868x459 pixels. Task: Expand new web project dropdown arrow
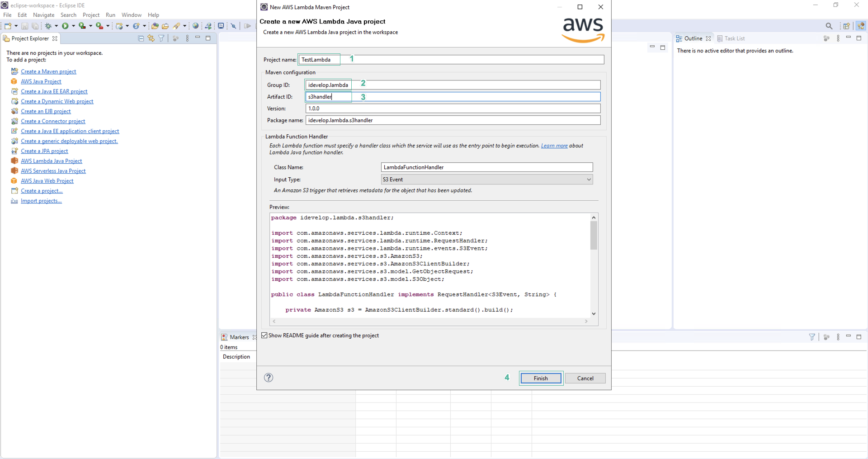point(127,26)
